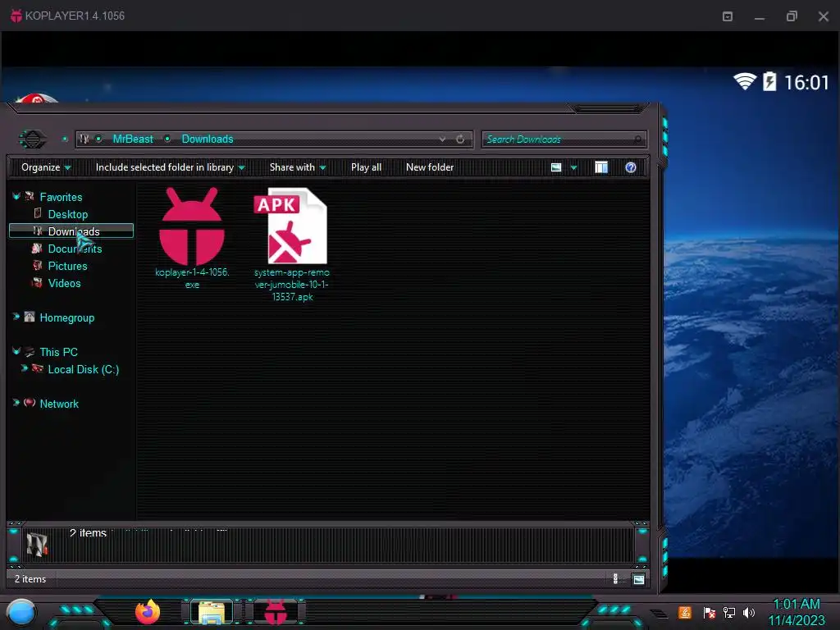Open the view options dropdown arrow
Viewport: 840px width, 630px height.
[x=573, y=167]
